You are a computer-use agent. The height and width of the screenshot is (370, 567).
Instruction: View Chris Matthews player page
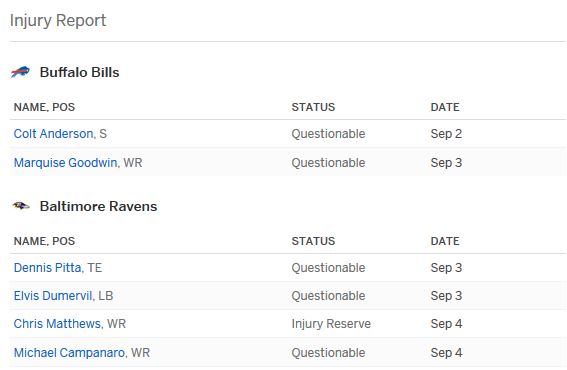(x=58, y=324)
